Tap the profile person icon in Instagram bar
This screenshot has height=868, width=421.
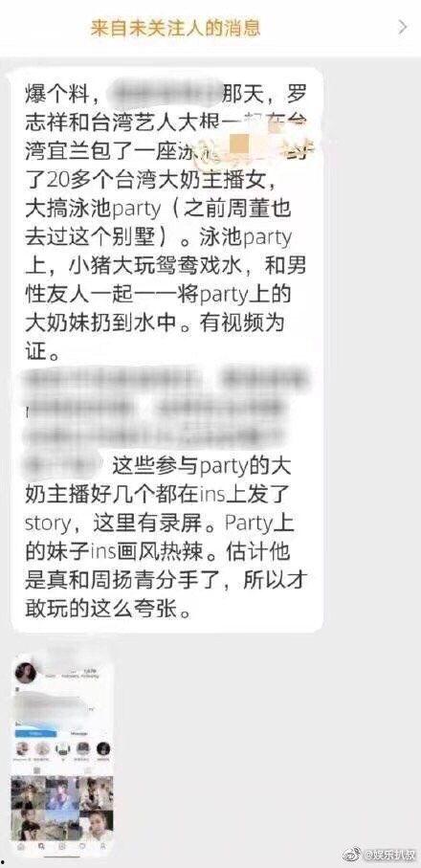tap(103, 846)
